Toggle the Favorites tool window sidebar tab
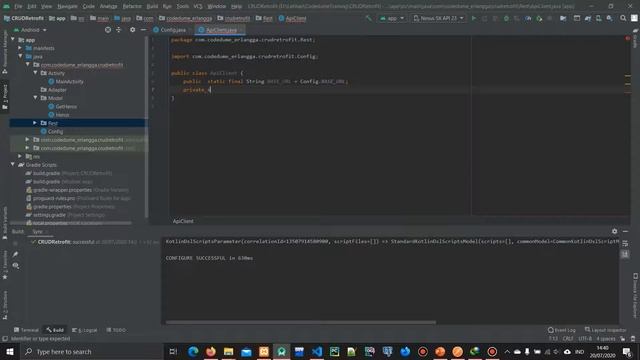Image resolution: width=640 pixels, height=360 pixels. pos(5,265)
